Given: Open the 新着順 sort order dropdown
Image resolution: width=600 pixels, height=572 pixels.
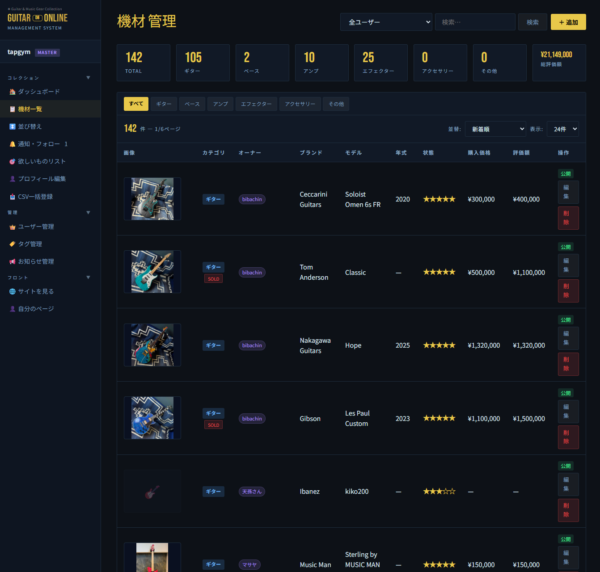Looking at the screenshot, I should (x=496, y=129).
